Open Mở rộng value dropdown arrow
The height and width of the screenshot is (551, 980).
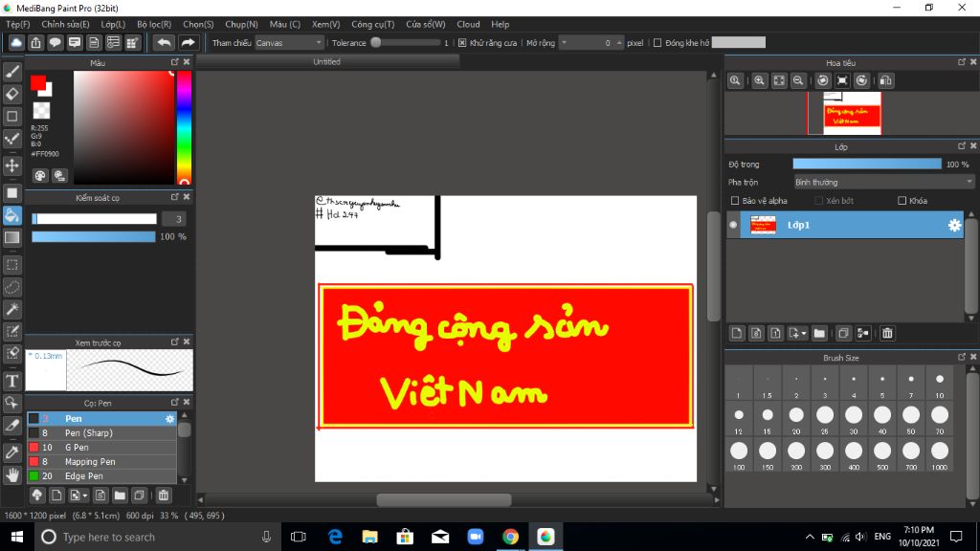click(564, 43)
